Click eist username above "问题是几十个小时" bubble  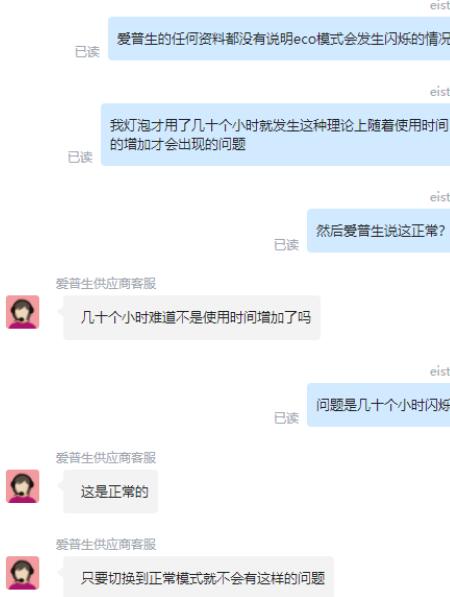[x=440, y=371]
